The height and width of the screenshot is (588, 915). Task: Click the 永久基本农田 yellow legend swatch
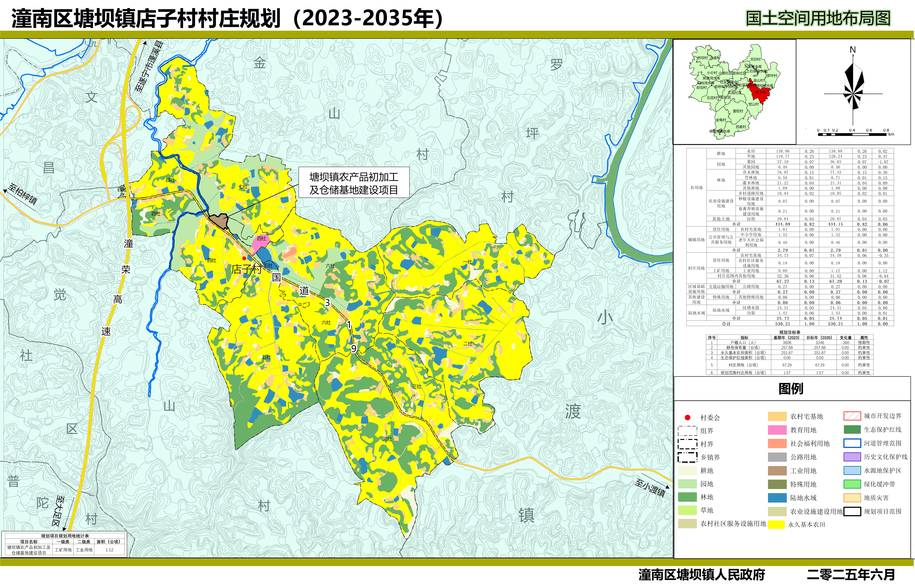click(x=776, y=525)
